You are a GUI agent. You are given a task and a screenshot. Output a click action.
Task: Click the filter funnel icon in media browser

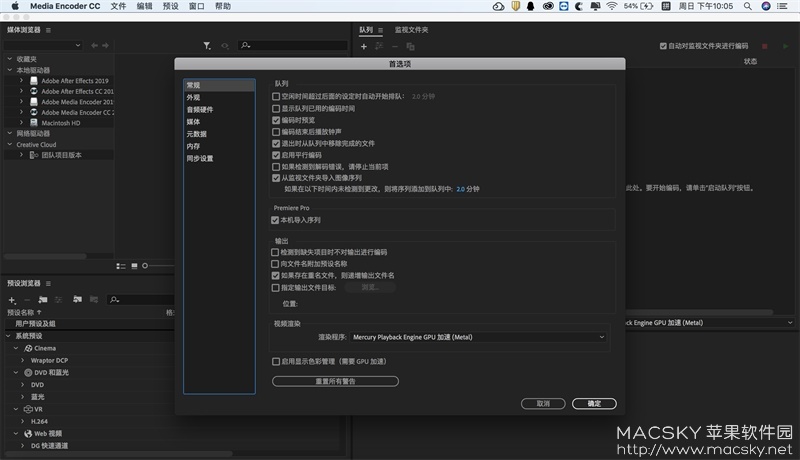207,46
